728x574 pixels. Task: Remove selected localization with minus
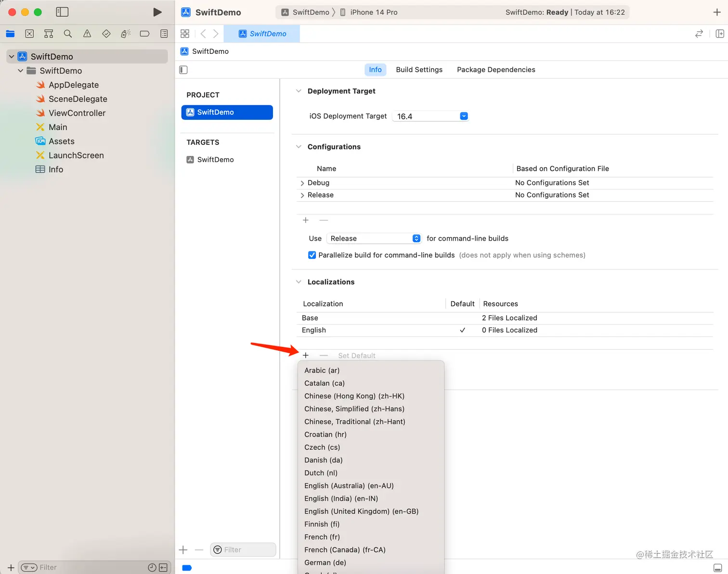324,355
